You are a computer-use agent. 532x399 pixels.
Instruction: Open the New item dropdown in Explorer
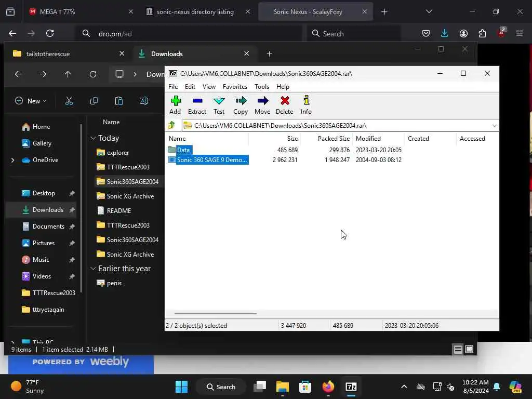click(31, 101)
